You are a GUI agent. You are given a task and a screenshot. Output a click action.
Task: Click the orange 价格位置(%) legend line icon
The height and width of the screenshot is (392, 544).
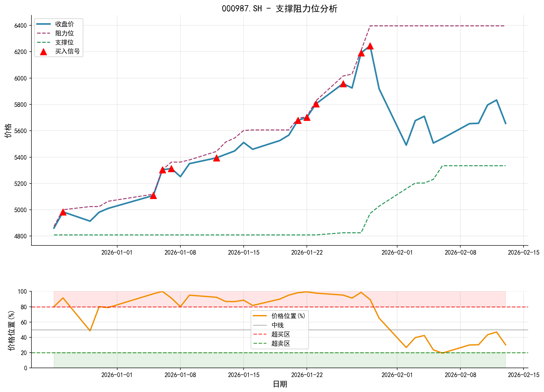pyautogui.click(x=260, y=316)
